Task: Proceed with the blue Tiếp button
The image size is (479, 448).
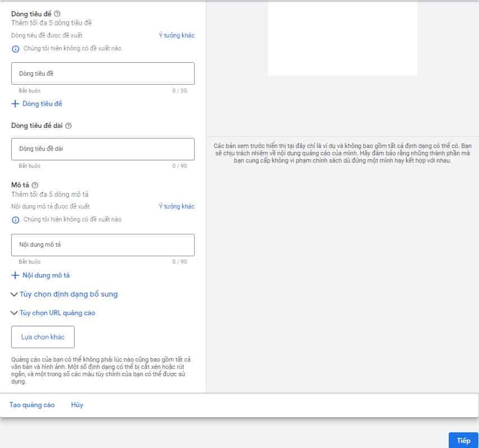Action: click(463, 440)
